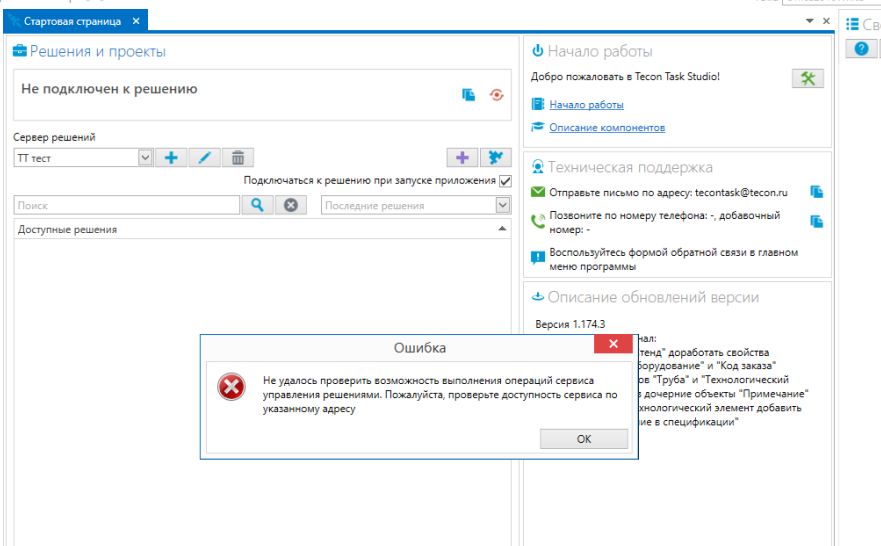Toggle the red eye icon
This screenshot has height=546, width=881.
point(495,95)
